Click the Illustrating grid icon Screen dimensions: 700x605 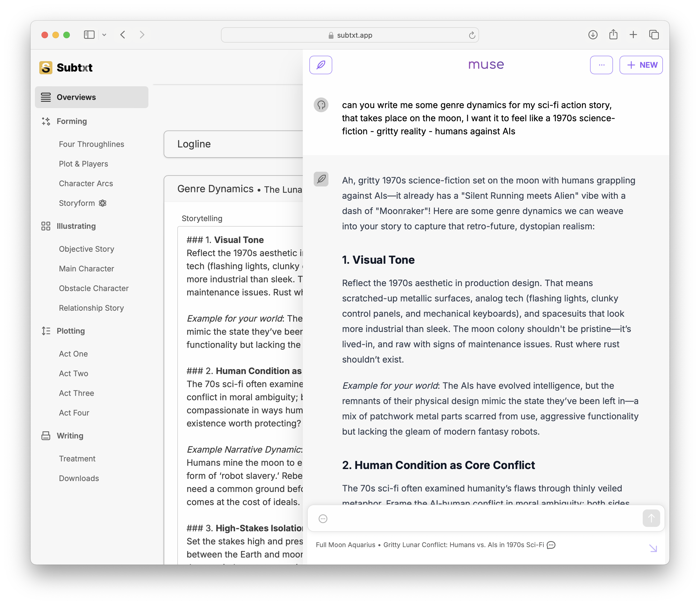[x=46, y=226]
